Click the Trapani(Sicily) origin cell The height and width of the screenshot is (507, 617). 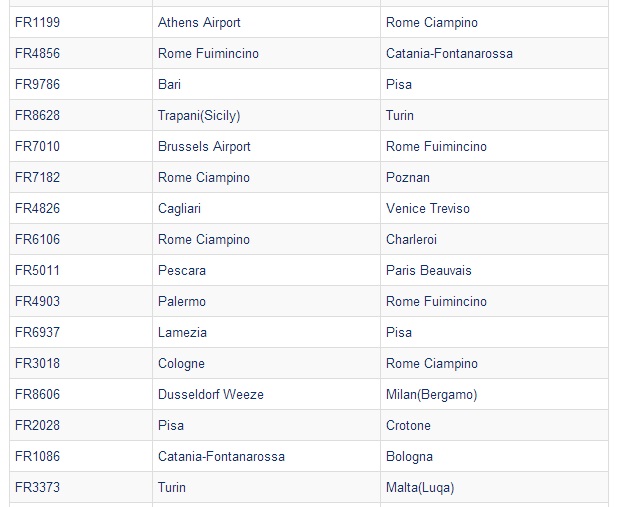(x=266, y=115)
